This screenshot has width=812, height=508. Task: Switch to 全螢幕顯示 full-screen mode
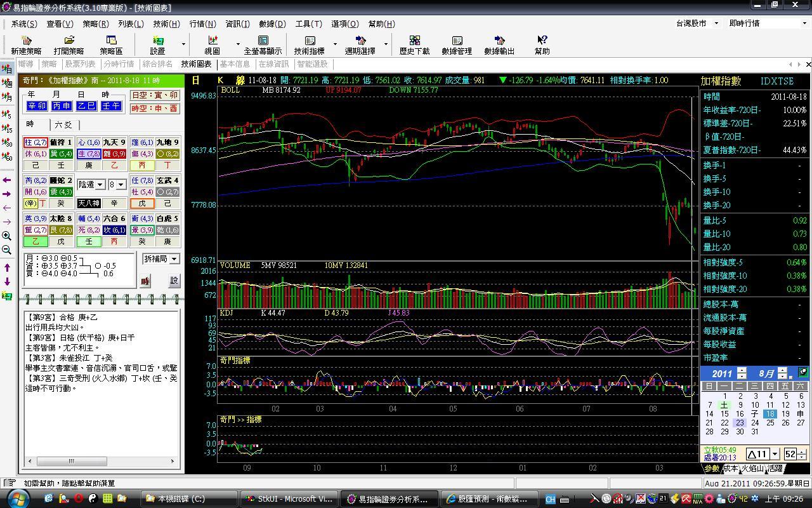[x=263, y=44]
